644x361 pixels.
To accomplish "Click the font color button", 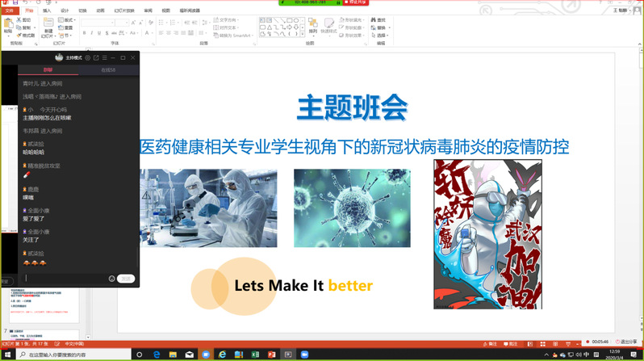I will 148,33.
